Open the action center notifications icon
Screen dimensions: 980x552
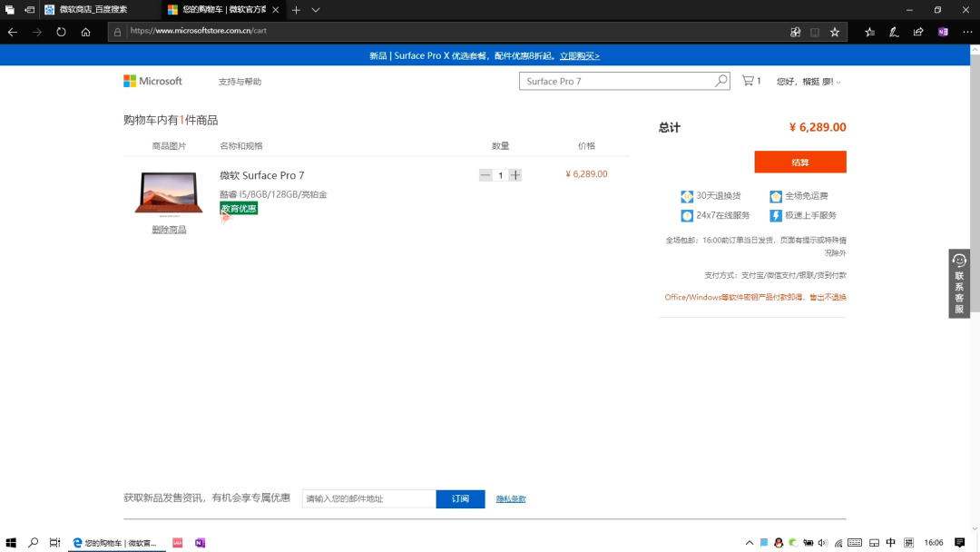960,543
